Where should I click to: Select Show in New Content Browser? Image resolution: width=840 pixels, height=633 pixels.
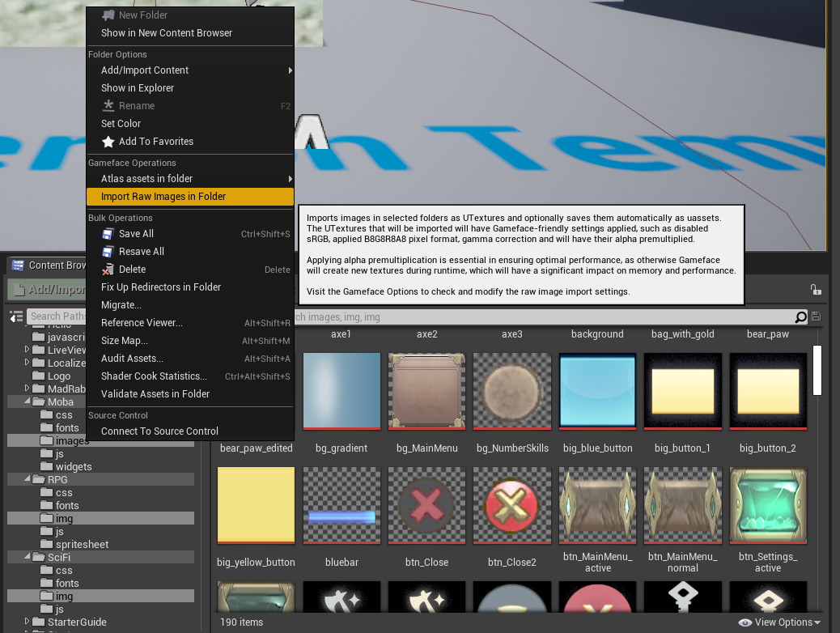tap(189, 33)
